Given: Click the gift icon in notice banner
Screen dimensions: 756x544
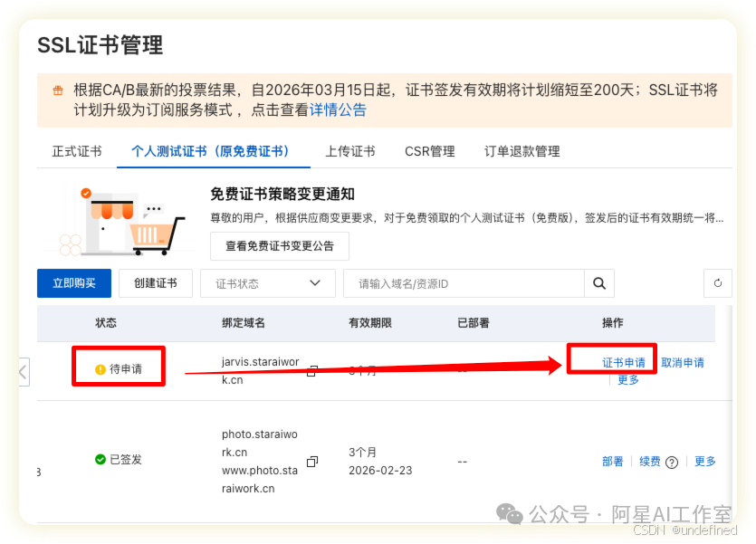Looking at the screenshot, I should point(58,91).
